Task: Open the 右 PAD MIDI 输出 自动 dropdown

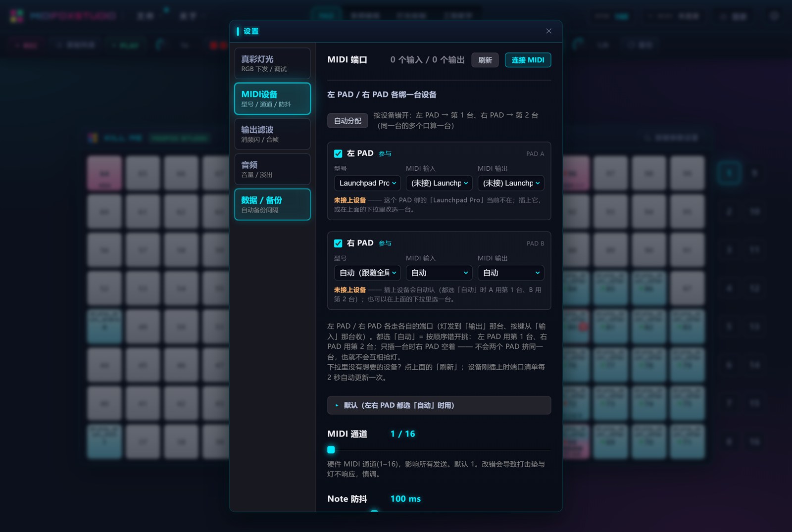Action: pos(511,273)
